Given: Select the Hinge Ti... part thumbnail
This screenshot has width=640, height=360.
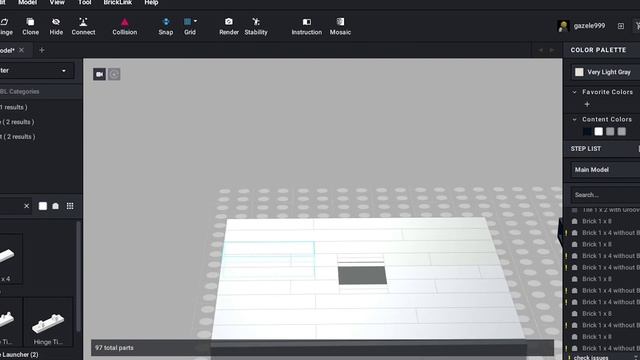Looking at the screenshot, I should point(48,322).
